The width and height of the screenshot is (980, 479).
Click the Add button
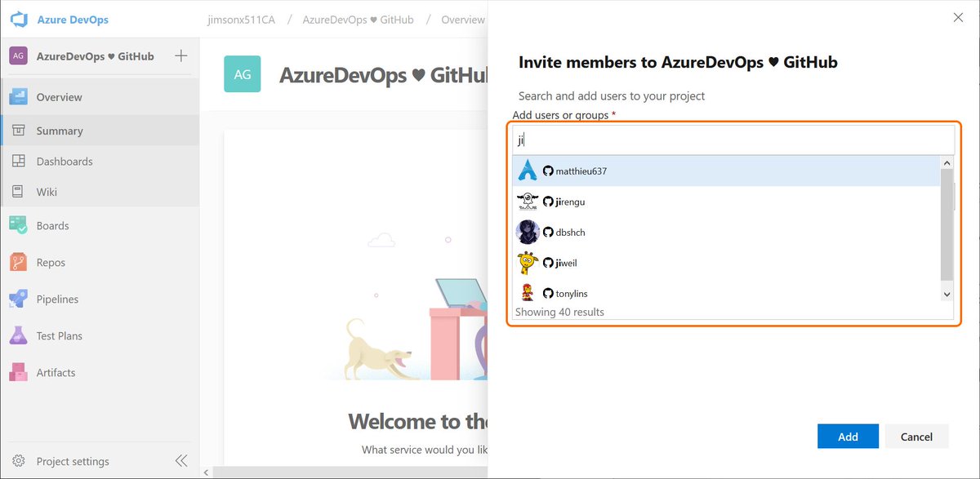tap(848, 436)
